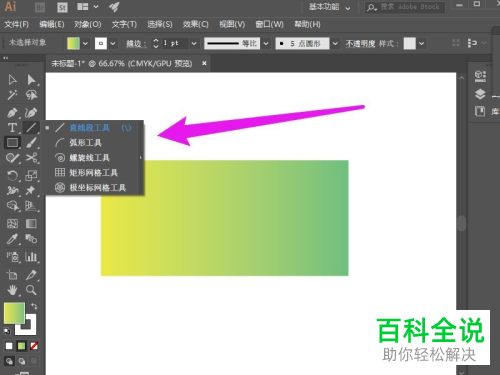500x375 pixels.
Task: Select the Zoom tool
Action: (x=31, y=290)
